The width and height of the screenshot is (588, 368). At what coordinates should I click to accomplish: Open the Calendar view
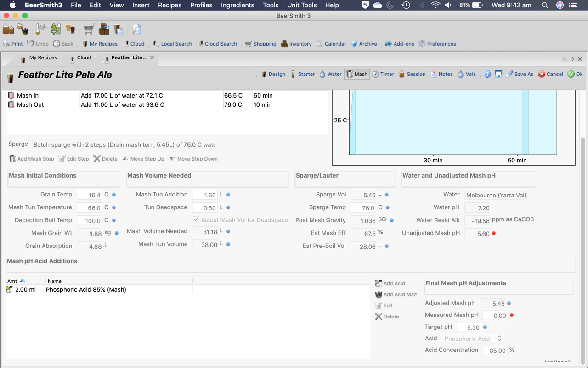coord(331,44)
